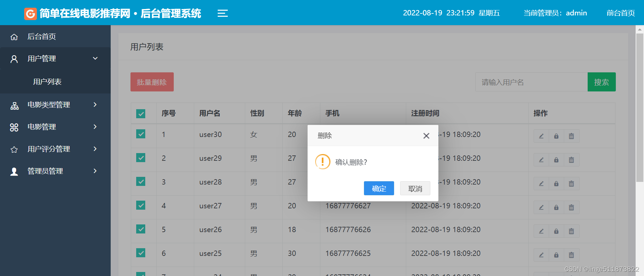Collapse the 用户管理 menu chevron
The width and height of the screenshot is (644, 276).
pos(95,58)
